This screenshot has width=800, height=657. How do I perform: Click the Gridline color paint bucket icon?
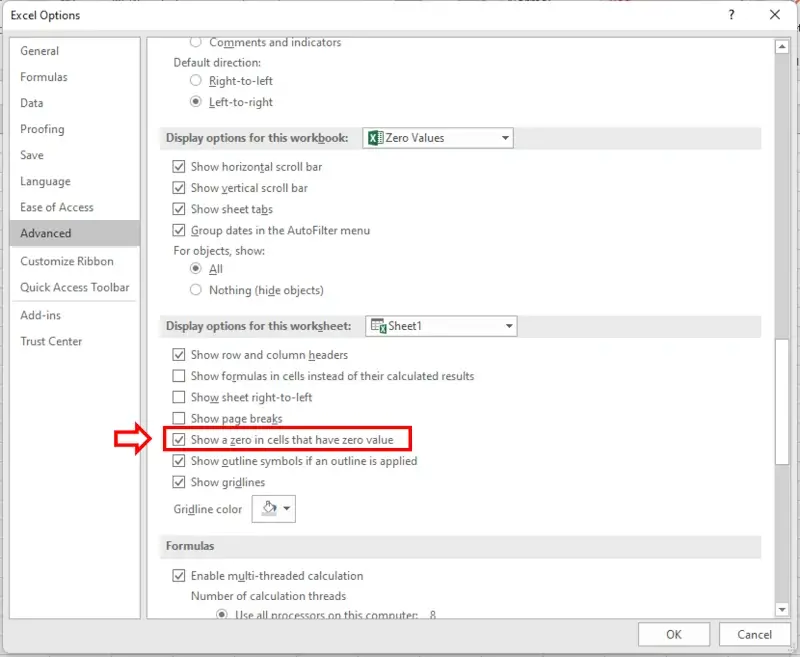[267, 509]
